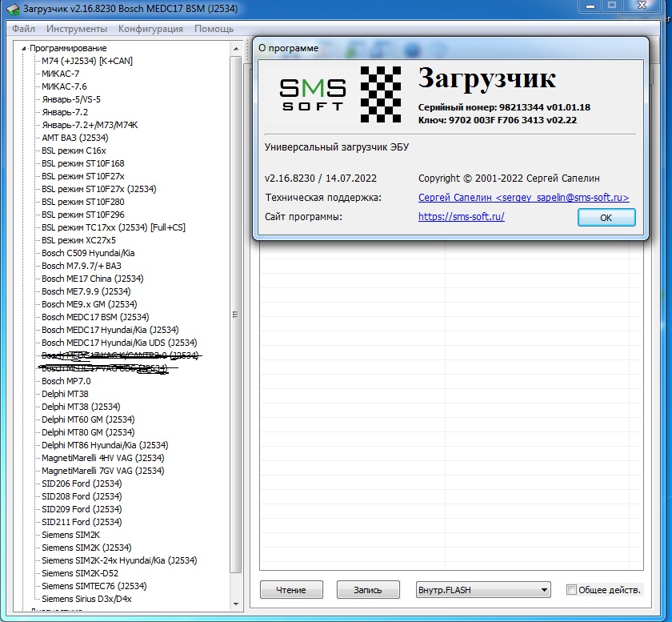Click the Запись button

point(368,590)
